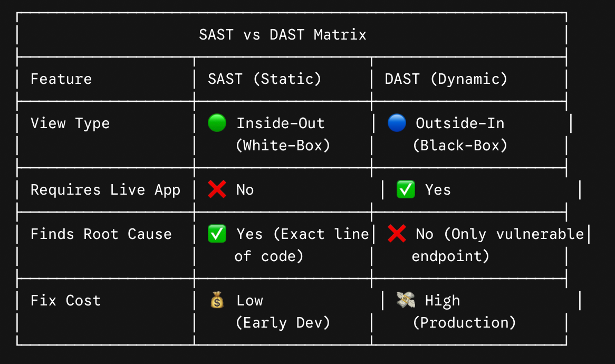Click the Inside-Out text
Screen dimensions: 615x364
coord(281,123)
